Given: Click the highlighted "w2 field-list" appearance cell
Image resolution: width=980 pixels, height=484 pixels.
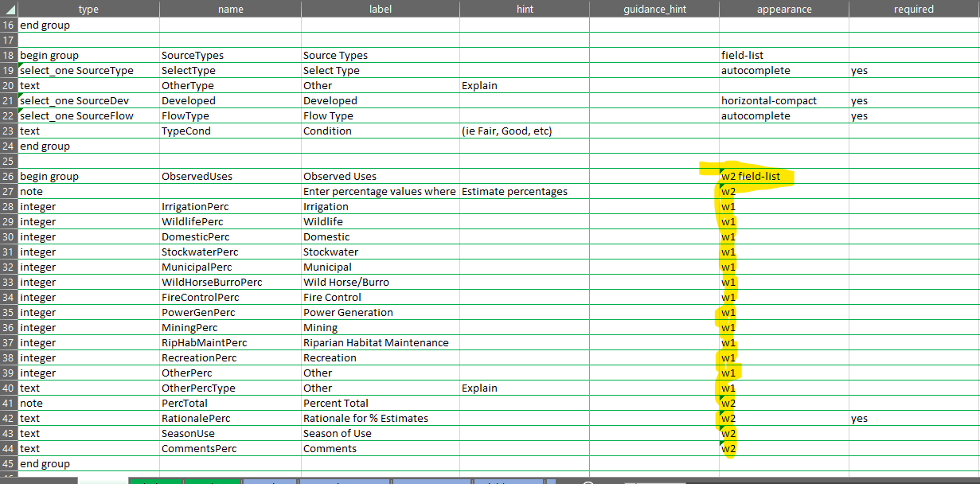Looking at the screenshot, I should (x=752, y=176).
